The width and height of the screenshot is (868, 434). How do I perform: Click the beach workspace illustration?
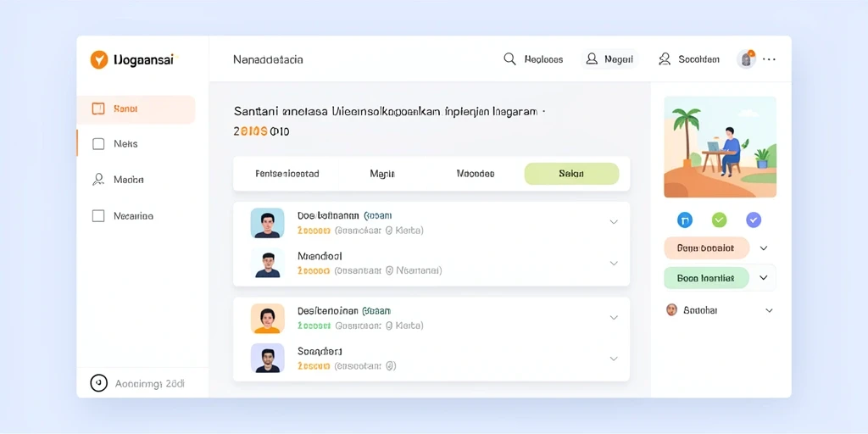pos(720,147)
